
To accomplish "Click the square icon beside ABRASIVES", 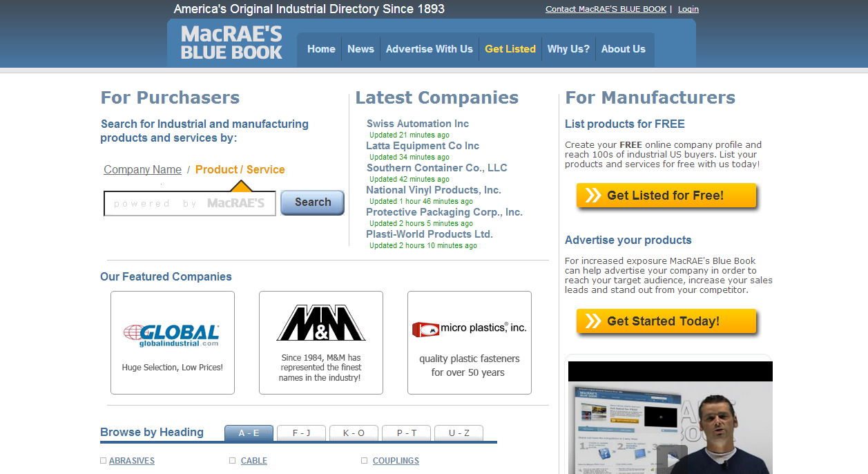I will pyautogui.click(x=104, y=461).
